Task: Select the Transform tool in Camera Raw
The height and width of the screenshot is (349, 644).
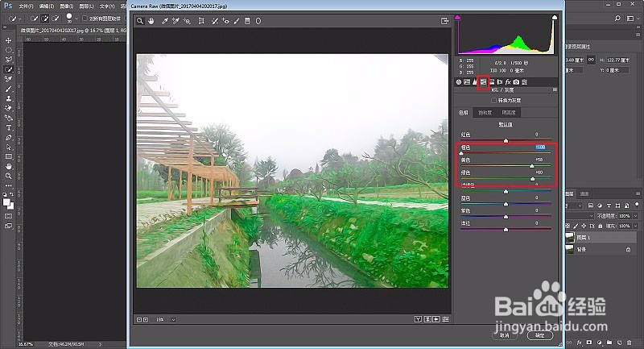Action: coord(201,21)
